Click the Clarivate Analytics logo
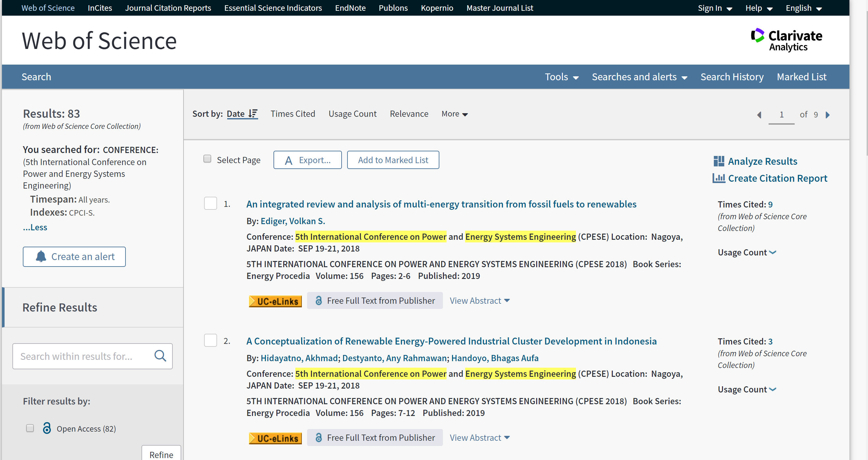The width and height of the screenshot is (868, 460). point(786,40)
